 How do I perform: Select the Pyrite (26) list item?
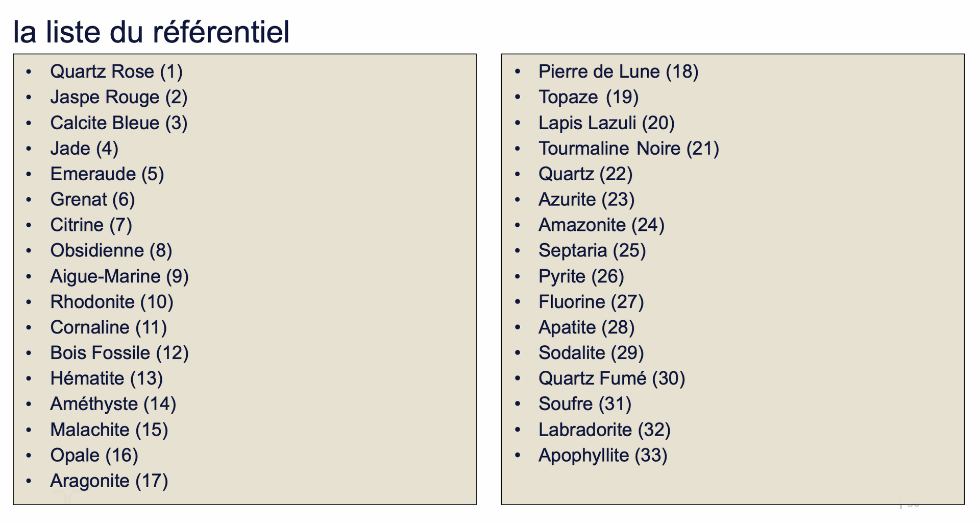(x=581, y=276)
